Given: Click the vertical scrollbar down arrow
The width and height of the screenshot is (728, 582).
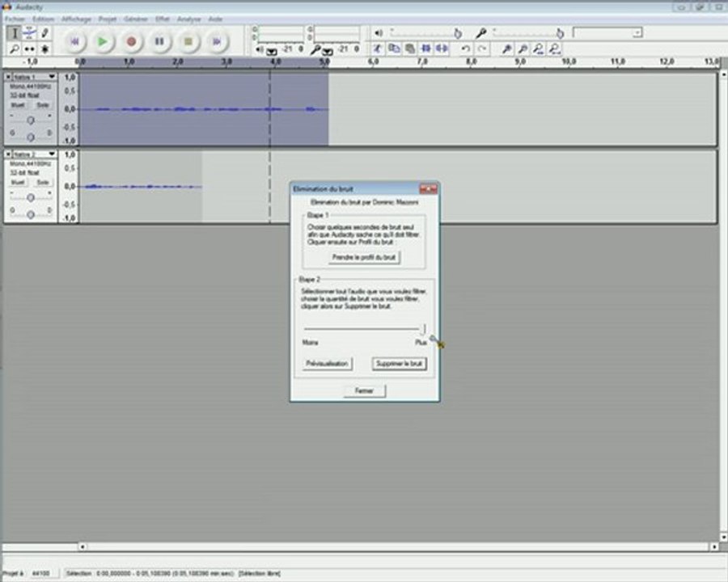Looking at the screenshot, I should click(x=723, y=537).
